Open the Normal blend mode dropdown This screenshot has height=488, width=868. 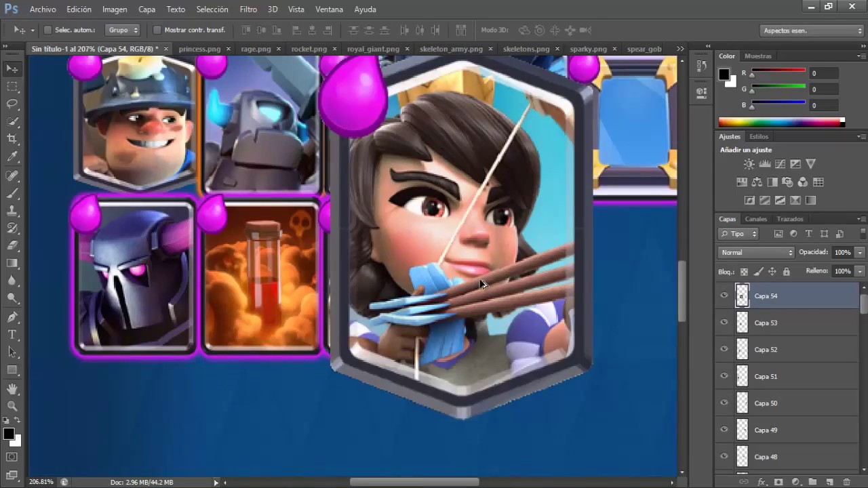tap(756, 252)
